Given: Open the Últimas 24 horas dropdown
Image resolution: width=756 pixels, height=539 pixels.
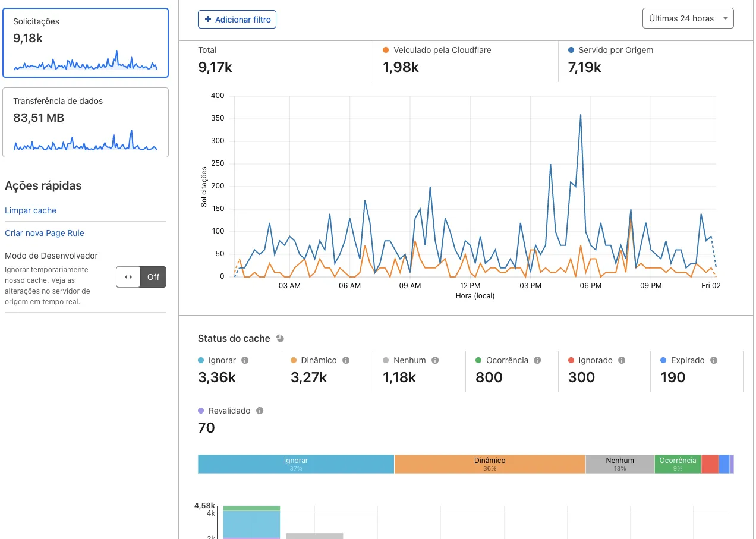Looking at the screenshot, I should click(x=688, y=18).
